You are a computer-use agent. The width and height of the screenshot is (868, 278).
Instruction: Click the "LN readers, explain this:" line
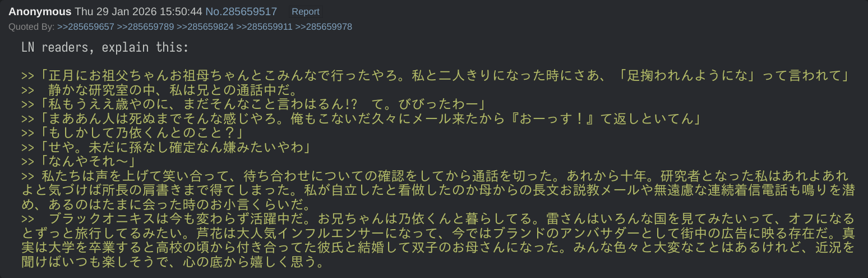coord(105,48)
